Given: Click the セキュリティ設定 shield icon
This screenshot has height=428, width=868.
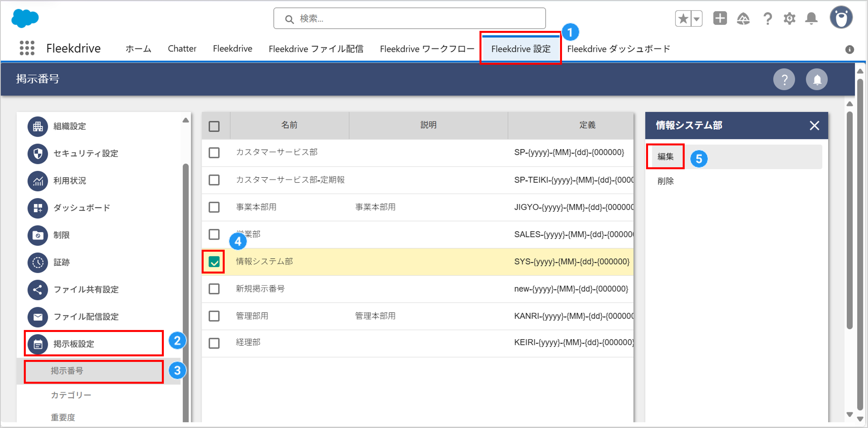Looking at the screenshot, I should (x=38, y=153).
